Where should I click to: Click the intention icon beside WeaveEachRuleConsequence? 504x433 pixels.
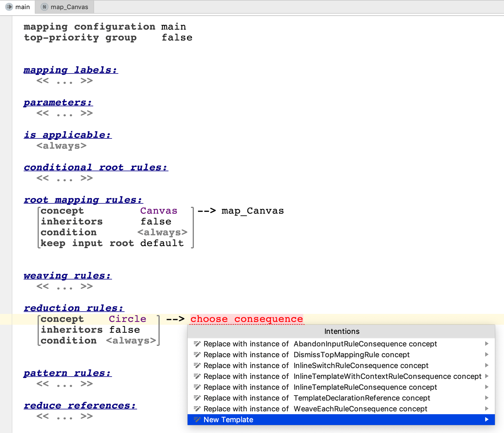[x=197, y=409]
